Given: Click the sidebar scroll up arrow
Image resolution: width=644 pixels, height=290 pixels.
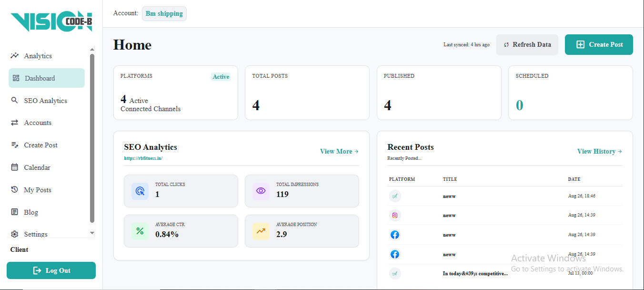Looking at the screenshot, I should point(92,50).
